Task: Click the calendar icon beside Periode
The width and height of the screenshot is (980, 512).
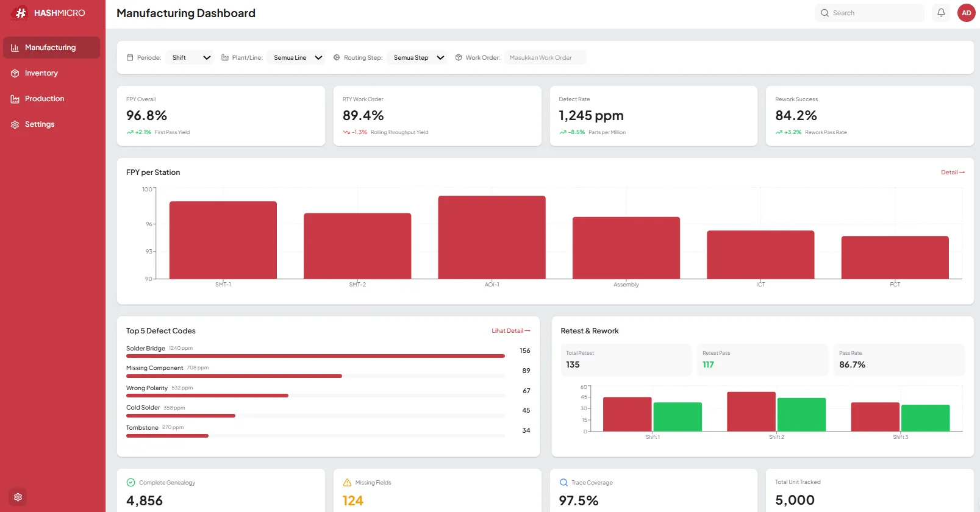Action: 130,57
